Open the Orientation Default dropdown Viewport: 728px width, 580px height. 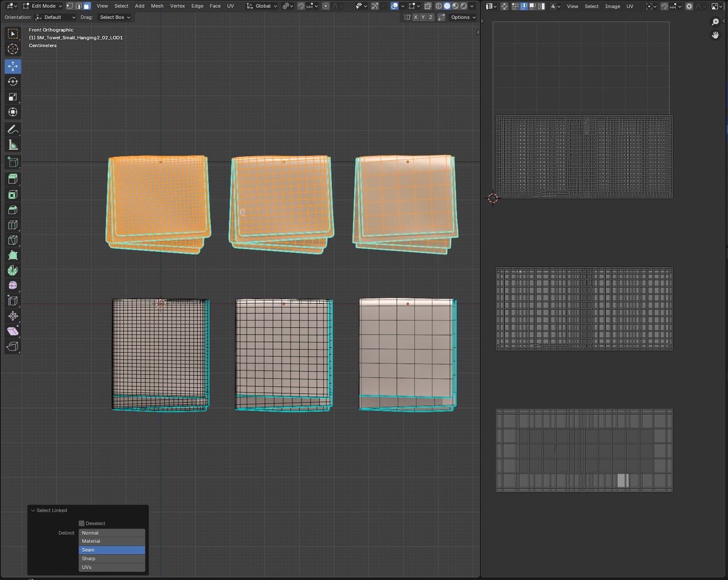coord(56,17)
